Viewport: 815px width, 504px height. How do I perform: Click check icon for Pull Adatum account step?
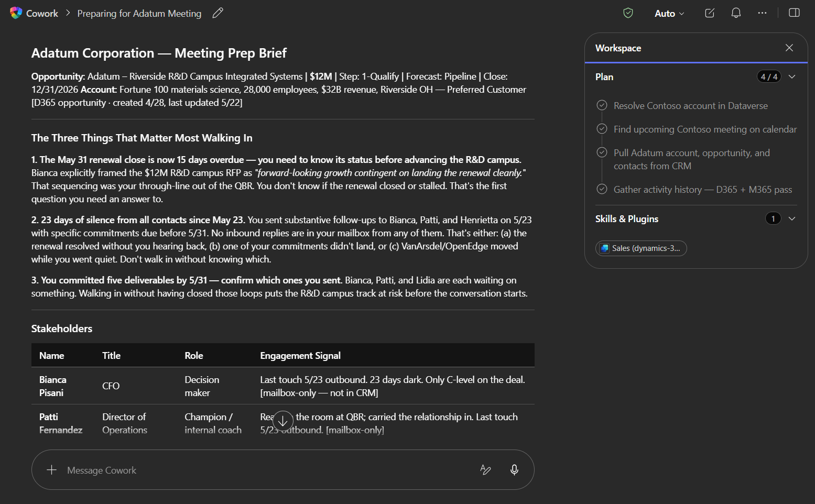[602, 152]
